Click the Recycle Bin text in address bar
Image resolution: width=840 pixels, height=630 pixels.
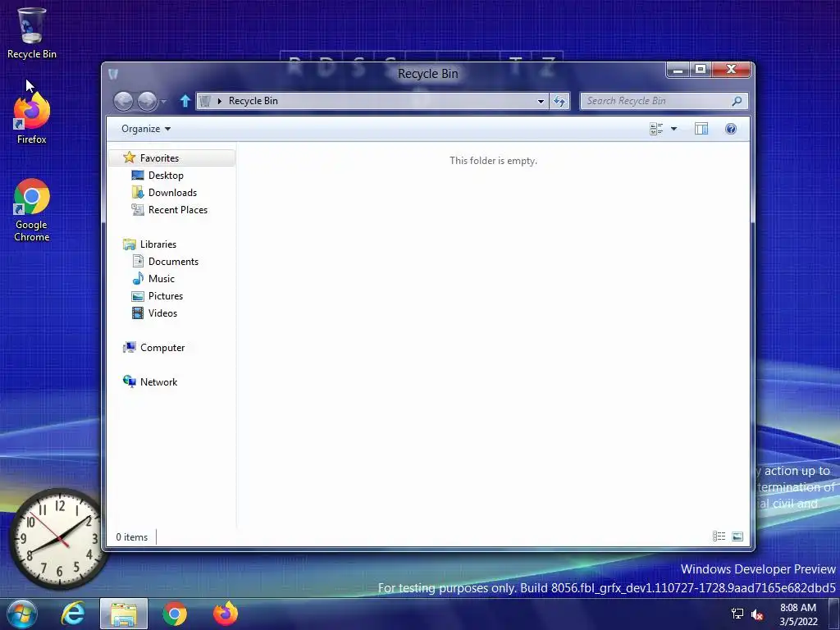pyautogui.click(x=253, y=101)
